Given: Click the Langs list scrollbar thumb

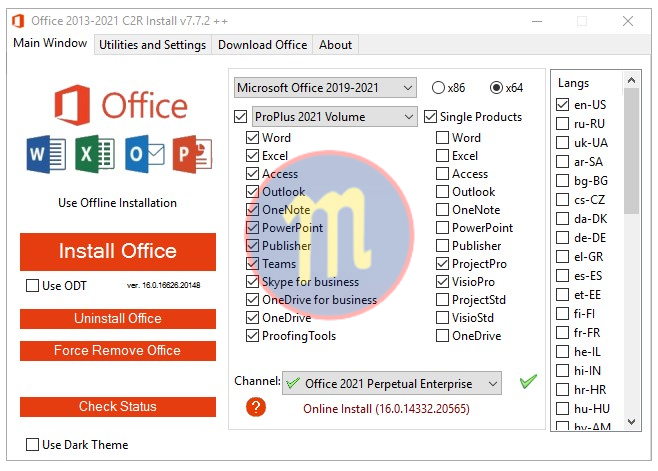Looking at the screenshot, I should pyautogui.click(x=631, y=151).
